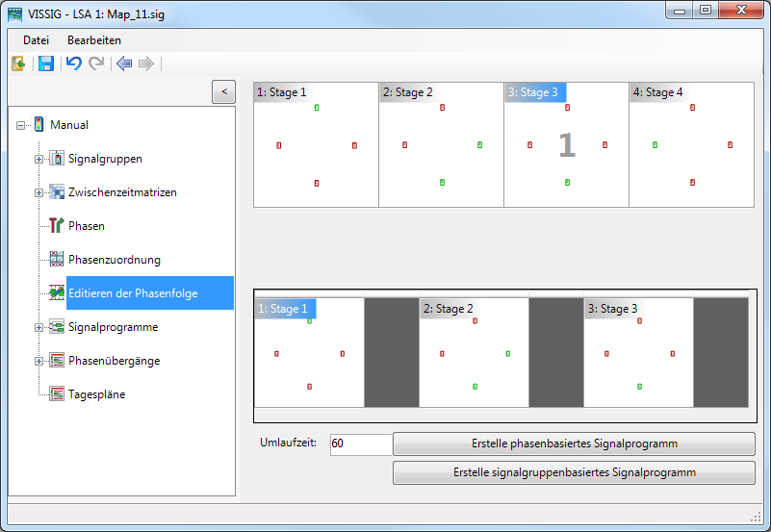
Task: Expand the Signalgruppen tree node
Action: 39,159
